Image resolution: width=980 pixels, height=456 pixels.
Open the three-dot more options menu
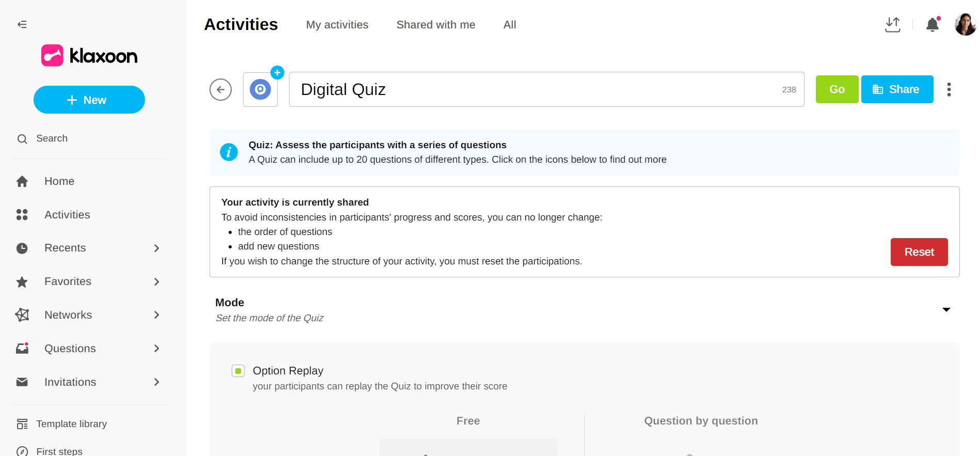click(x=949, y=89)
